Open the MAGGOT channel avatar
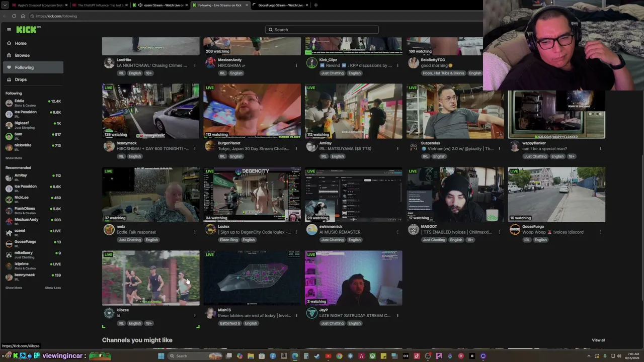 click(x=413, y=230)
